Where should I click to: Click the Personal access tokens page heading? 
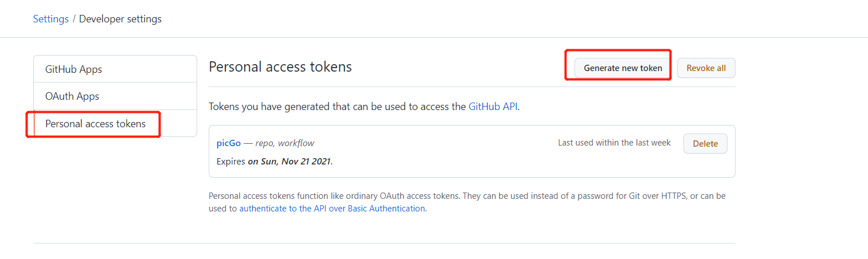pos(280,67)
